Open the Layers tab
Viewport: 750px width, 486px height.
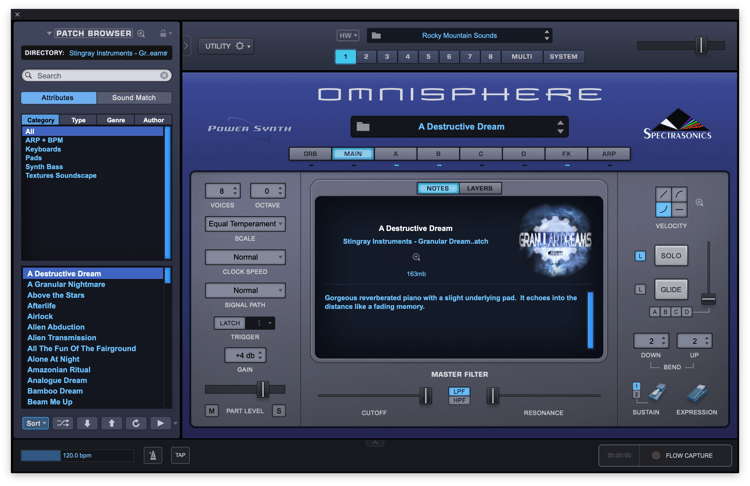pyautogui.click(x=480, y=188)
